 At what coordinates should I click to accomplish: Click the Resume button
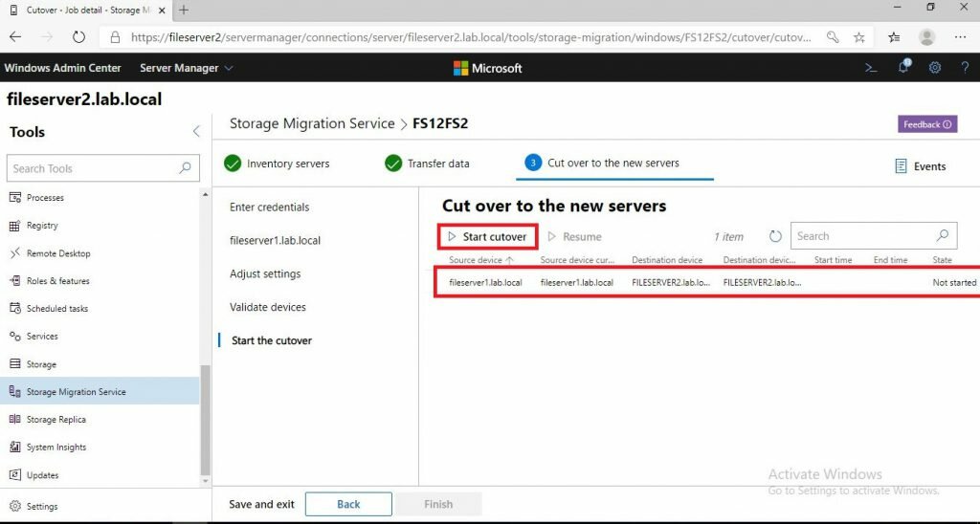[574, 237]
